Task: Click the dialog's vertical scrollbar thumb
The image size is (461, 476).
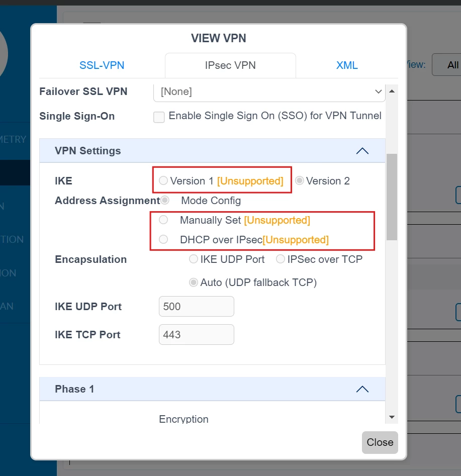Action: [392, 197]
